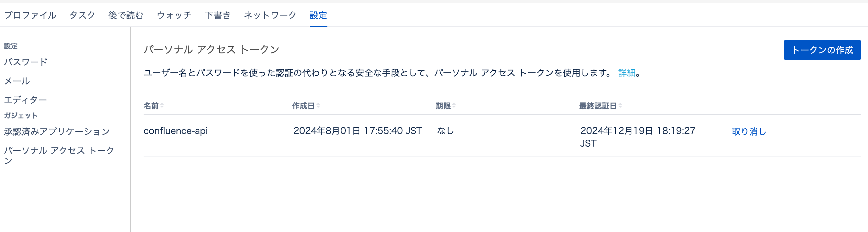Open the 詳細 help link
Screen dimensions: 868x232
tap(625, 73)
